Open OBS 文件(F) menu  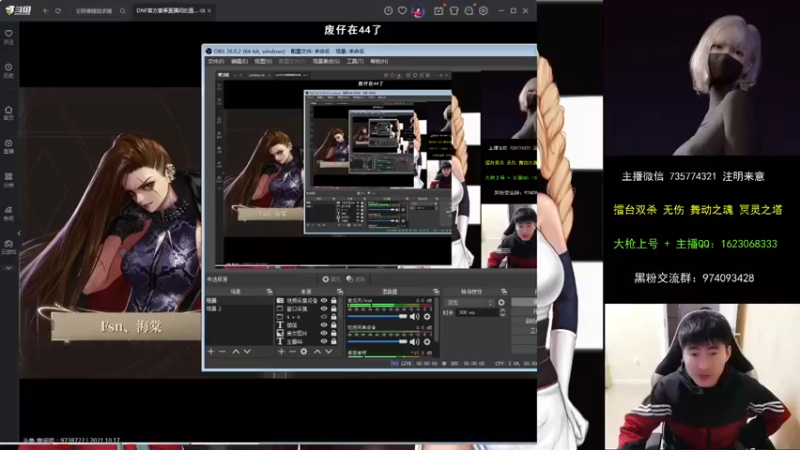click(x=216, y=61)
